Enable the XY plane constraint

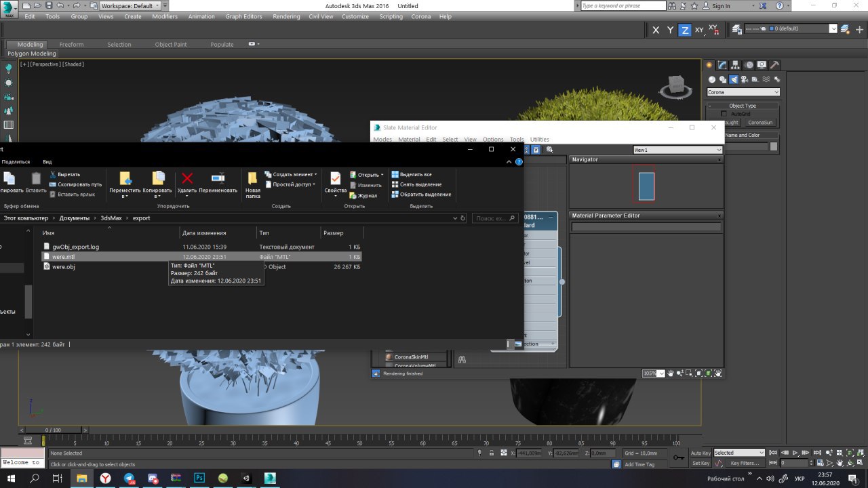[699, 30]
